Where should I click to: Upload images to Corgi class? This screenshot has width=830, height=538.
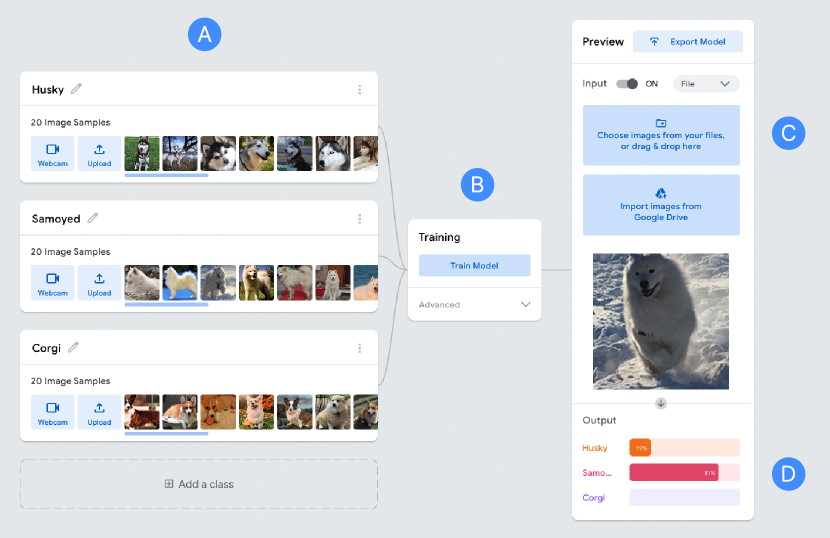(x=99, y=412)
